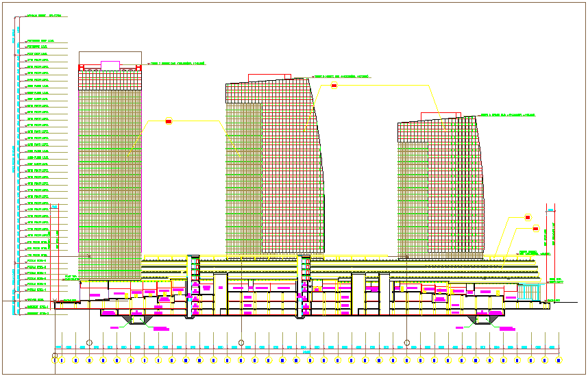The image size is (588, 376).
Task: Click the rightmost yellow column circle in bottom row
Action: coord(558,360)
